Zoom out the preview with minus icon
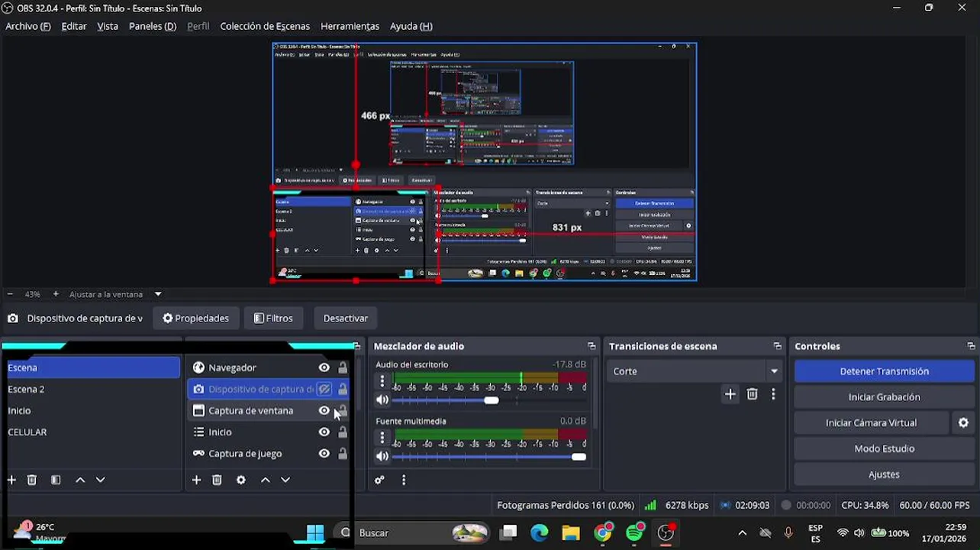 (x=10, y=294)
